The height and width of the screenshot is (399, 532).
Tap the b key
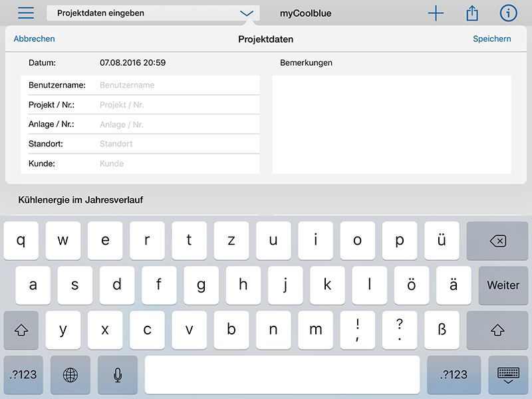pyautogui.click(x=231, y=330)
